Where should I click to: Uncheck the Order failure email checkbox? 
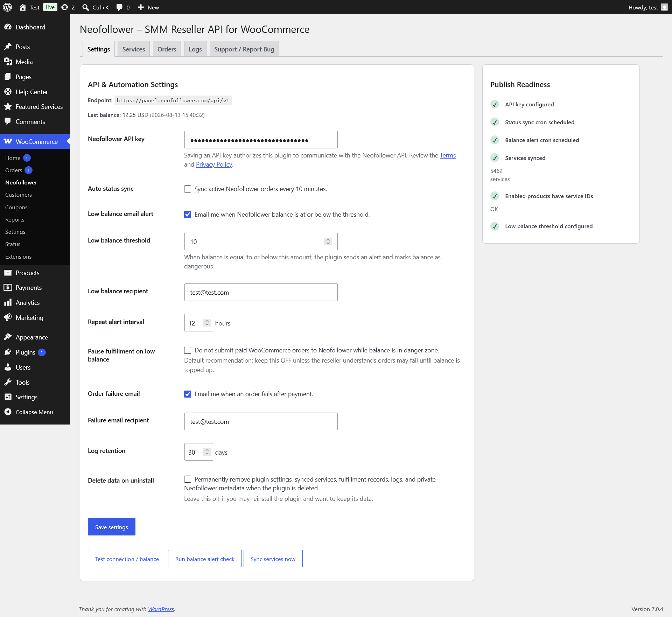click(188, 394)
